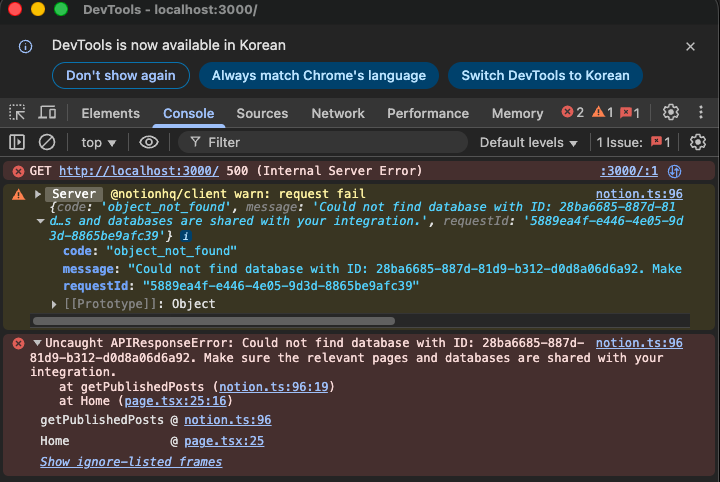720x482 pixels.
Task: Toggle the device toolbar icon
Action: 47,113
